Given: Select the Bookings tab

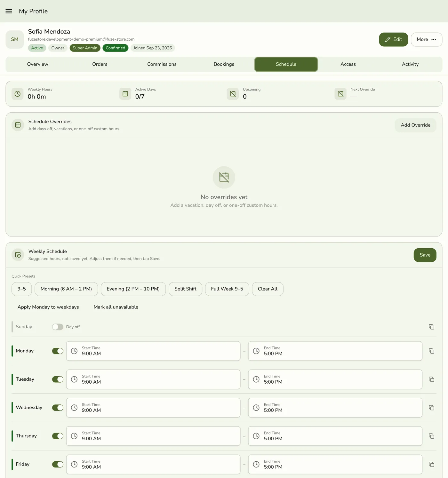Looking at the screenshot, I should coord(224,64).
